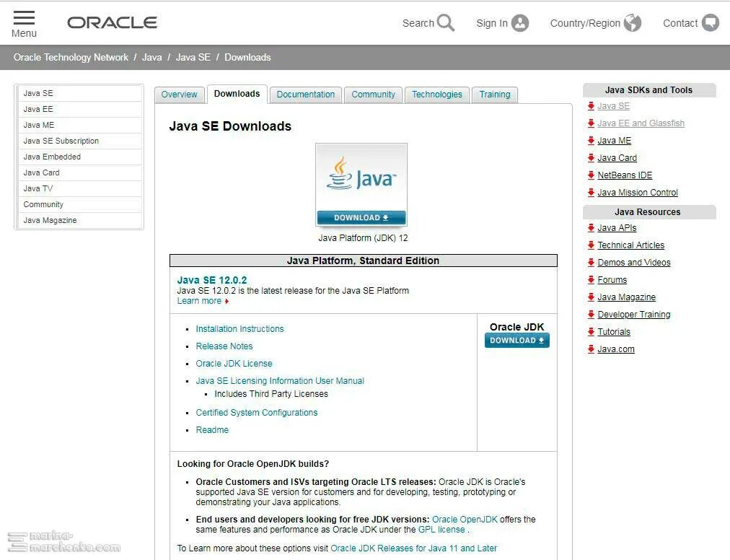Select the Downloads tab

237,94
